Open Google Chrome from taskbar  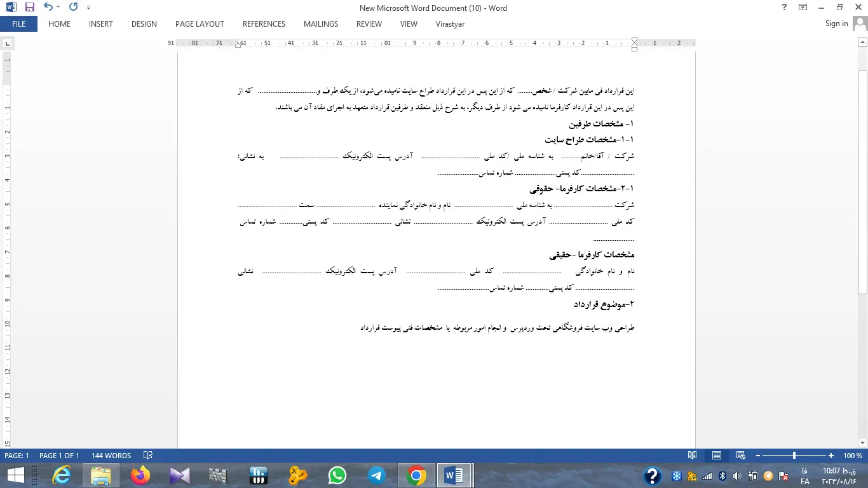(x=416, y=475)
